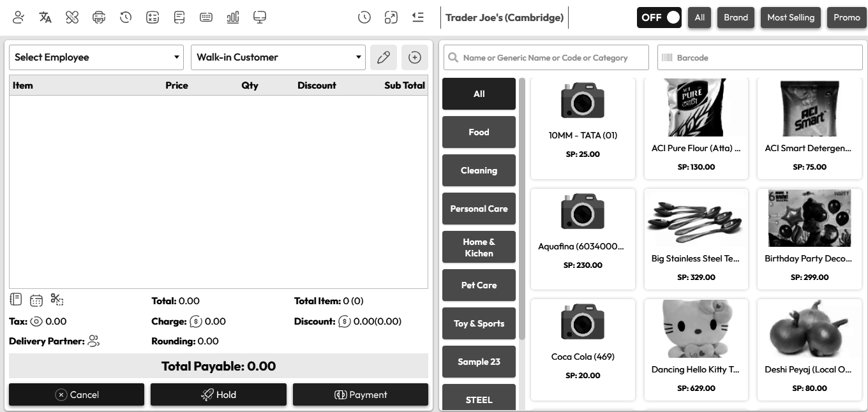Click the book icon in top toolbar
This screenshot has height=412, width=868.
click(179, 17)
